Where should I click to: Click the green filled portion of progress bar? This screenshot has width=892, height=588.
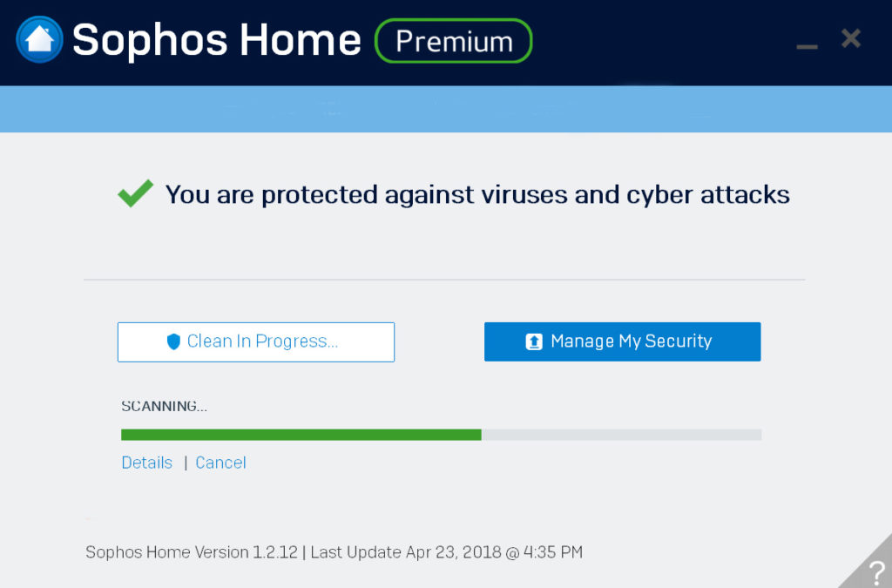click(301, 434)
